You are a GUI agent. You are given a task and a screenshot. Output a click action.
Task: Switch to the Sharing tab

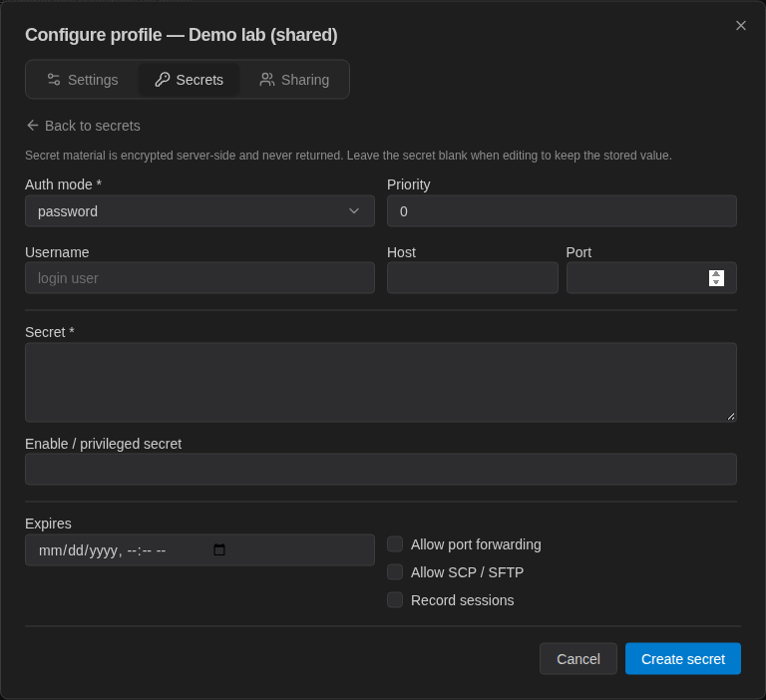(294, 80)
